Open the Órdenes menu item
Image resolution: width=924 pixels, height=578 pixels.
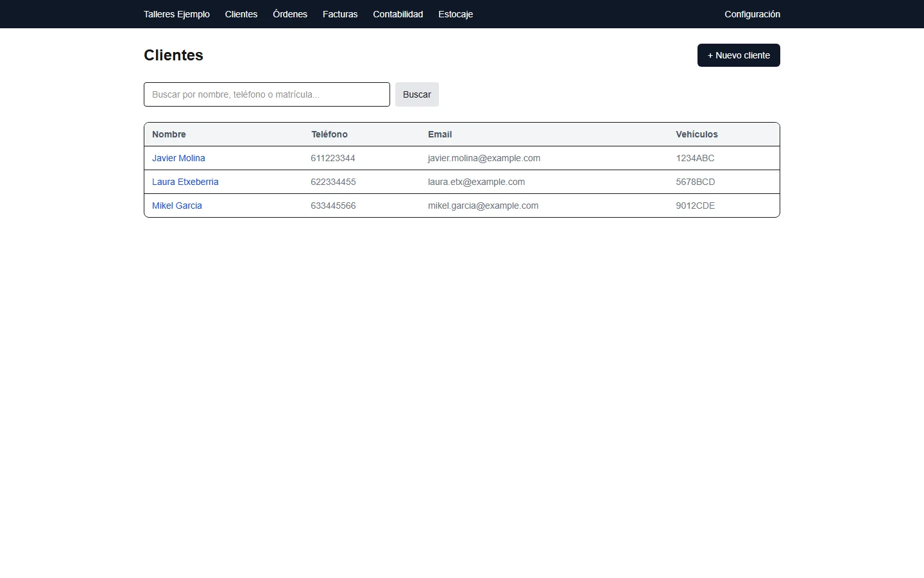coord(290,14)
